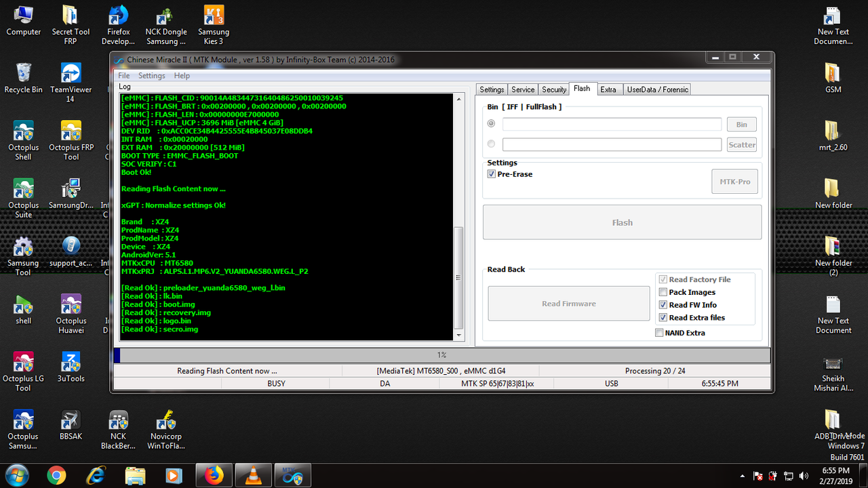Click the Bin file path input field
This screenshot has width=868, height=488.
pos(612,124)
